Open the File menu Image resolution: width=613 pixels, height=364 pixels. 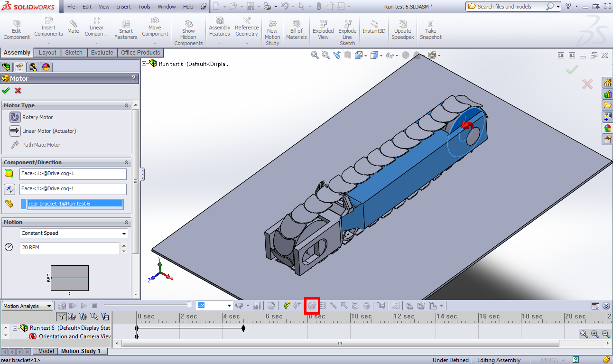coord(71,7)
